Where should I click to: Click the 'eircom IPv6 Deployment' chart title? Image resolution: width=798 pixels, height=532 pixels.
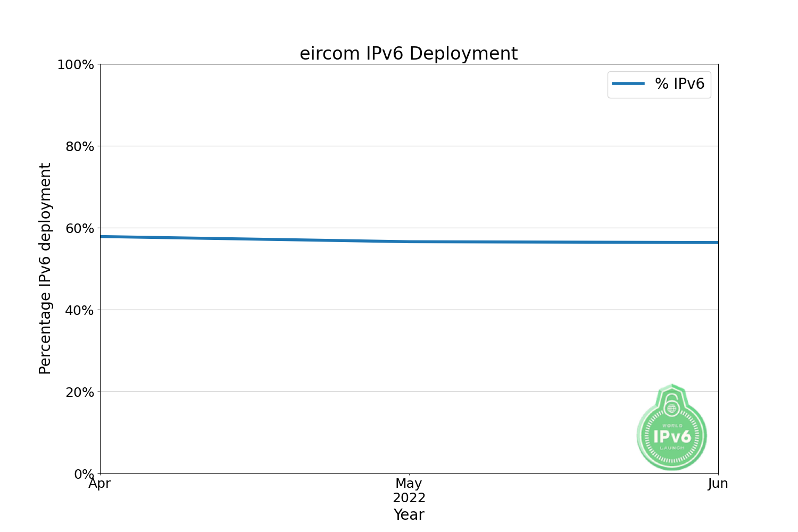click(409, 54)
